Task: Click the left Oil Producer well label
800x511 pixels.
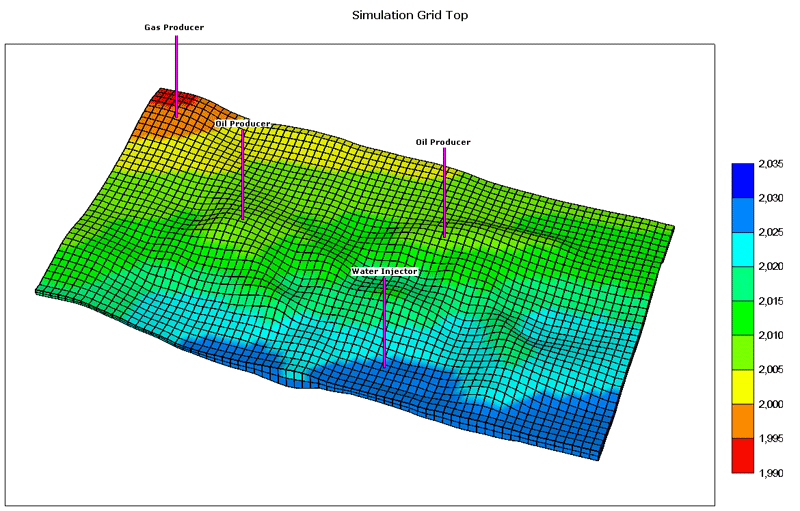Action: 242,124
